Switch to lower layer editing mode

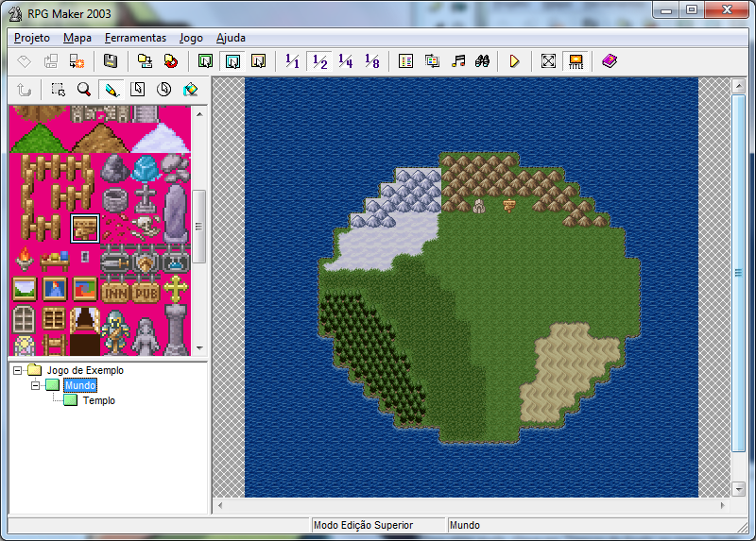[x=205, y=61]
